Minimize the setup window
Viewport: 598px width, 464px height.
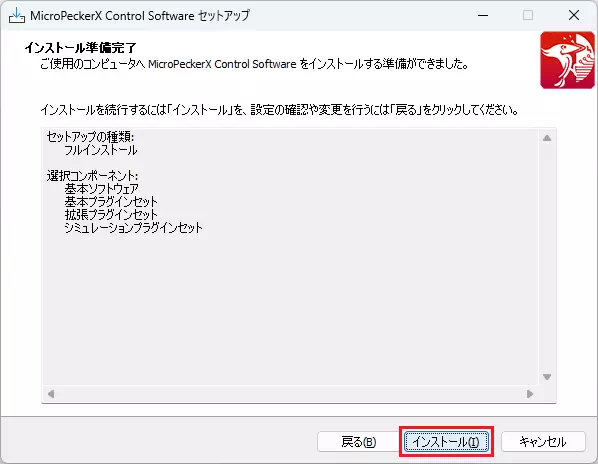click(483, 16)
